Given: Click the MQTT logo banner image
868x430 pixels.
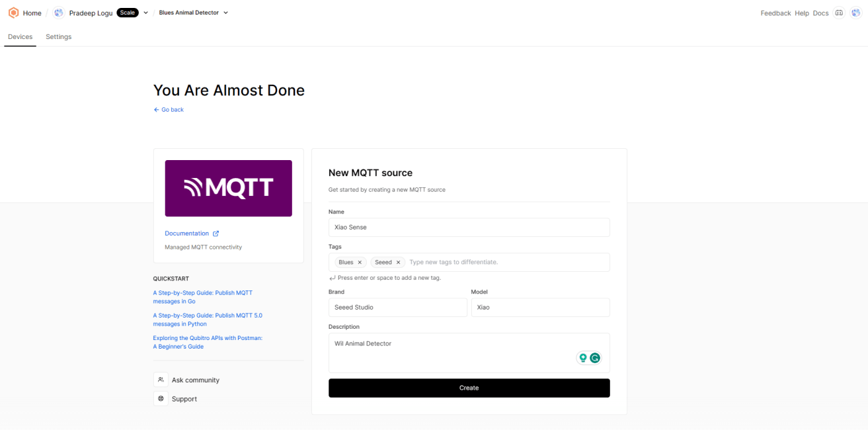Looking at the screenshot, I should (x=228, y=188).
